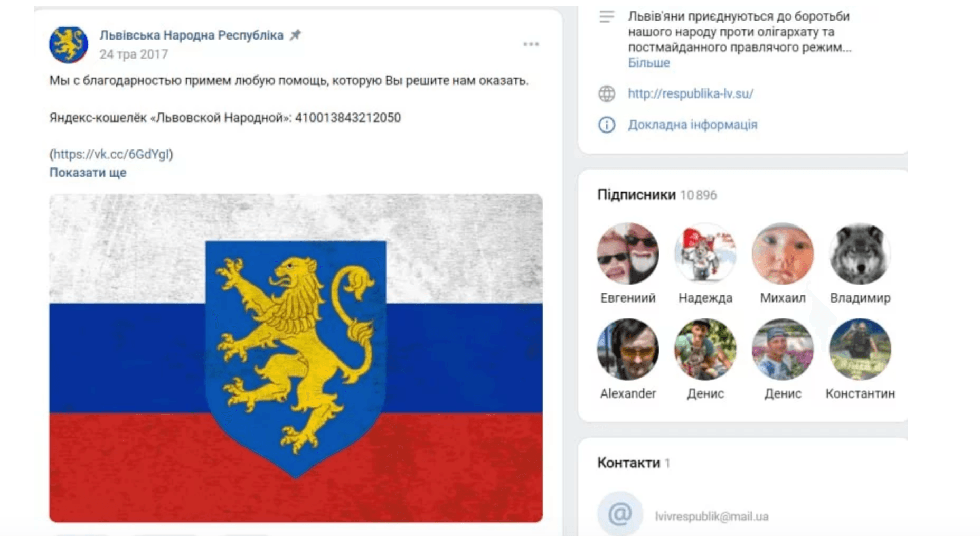Screen dimensions: 980x536
Task: Expand group description via Більше
Action: tap(648, 63)
